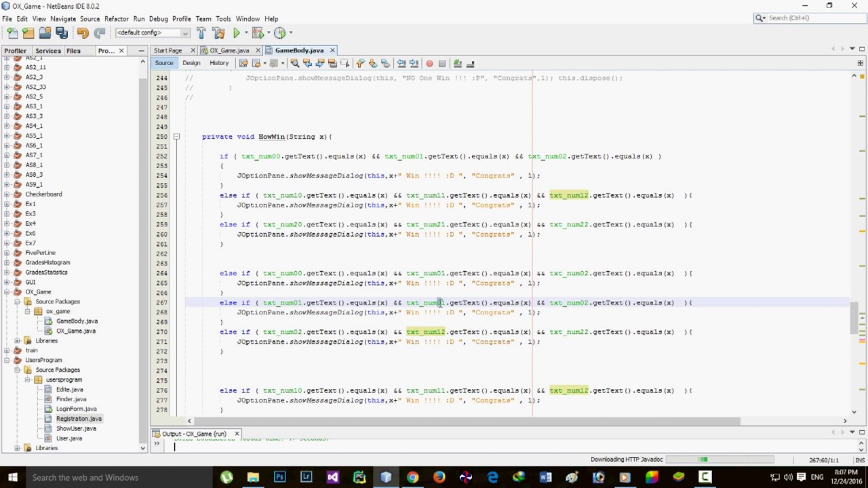Click the New File toolbar icon

click(12, 33)
